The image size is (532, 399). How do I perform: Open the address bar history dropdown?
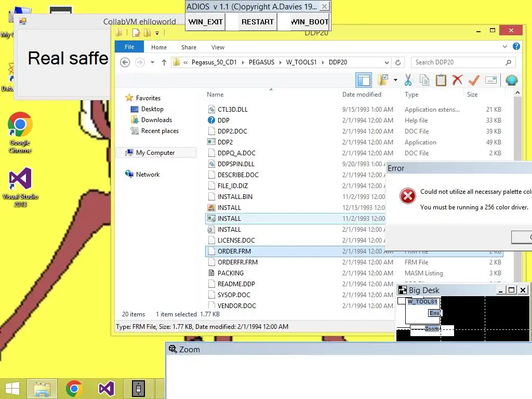[387, 62]
